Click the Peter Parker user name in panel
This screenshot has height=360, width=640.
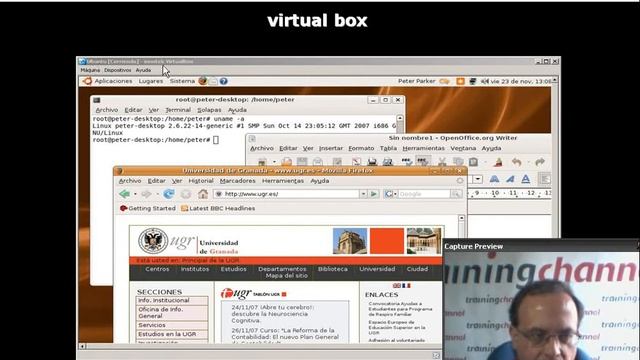pos(417,81)
